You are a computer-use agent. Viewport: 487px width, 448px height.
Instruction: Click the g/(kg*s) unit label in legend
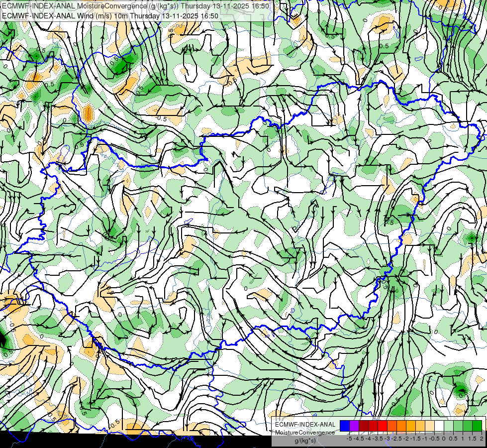[305, 441]
